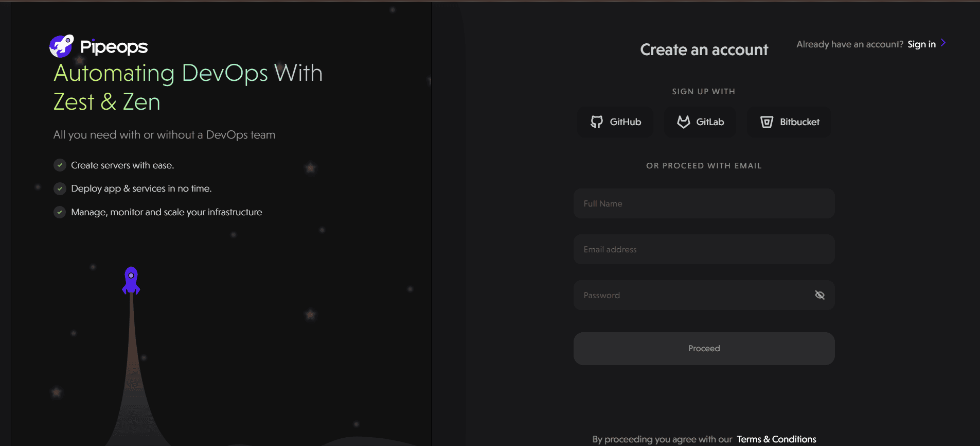
Task: Open the Sign in link
Action: pos(921,44)
